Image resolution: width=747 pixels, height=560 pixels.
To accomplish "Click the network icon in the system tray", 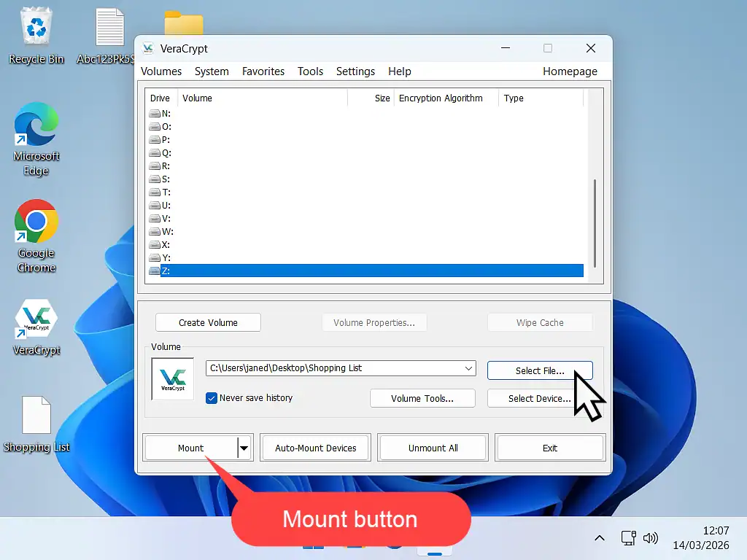I will pos(627,538).
